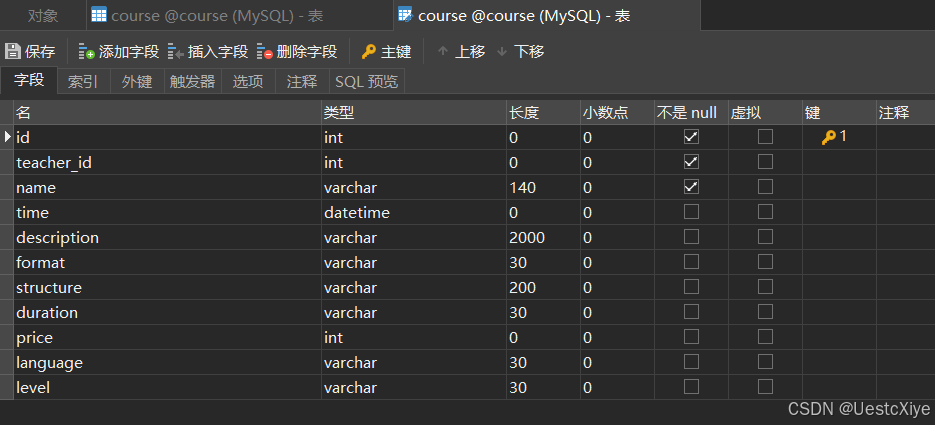Select the duration field name cell
Screen dimensions: 935x425
coord(167,312)
